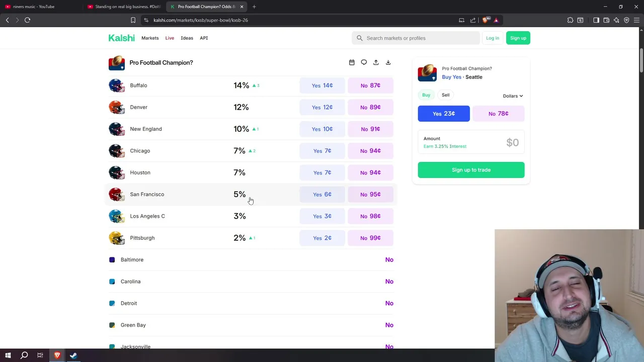Open the calendar icon in market header
This screenshot has height=362, width=644.
pyautogui.click(x=352, y=62)
